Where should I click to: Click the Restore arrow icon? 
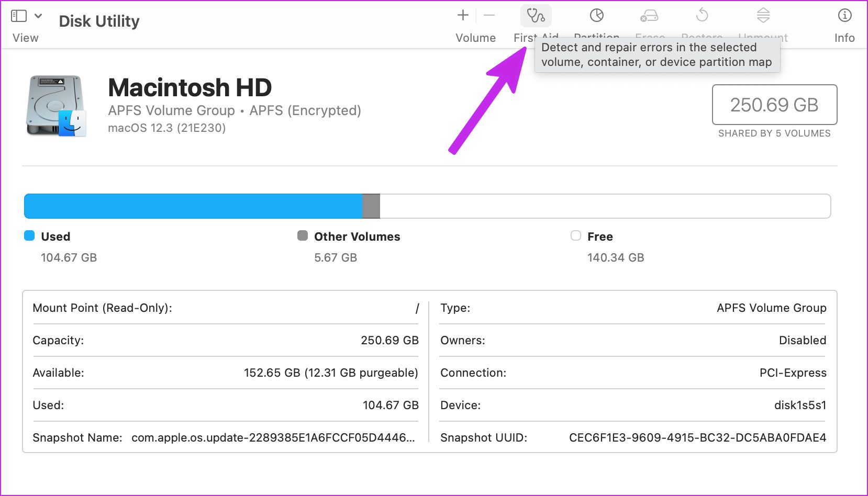(702, 15)
